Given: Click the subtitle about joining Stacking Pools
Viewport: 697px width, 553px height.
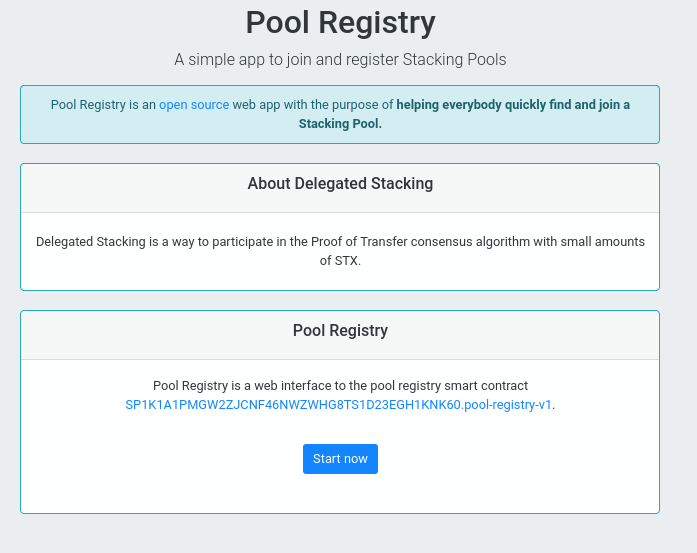Looking at the screenshot, I should pos(340,60).
